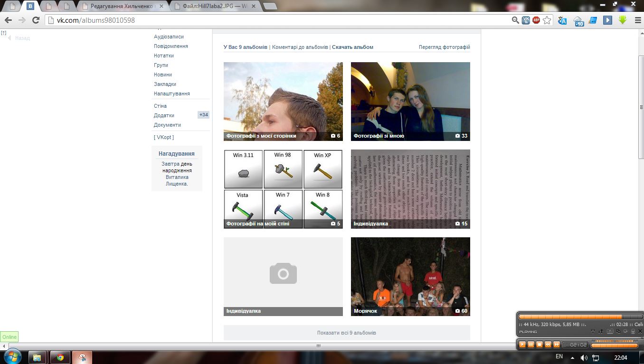The image size is (644, 364).
Task: Skip to previous track in AIMP
Action: 548,345
